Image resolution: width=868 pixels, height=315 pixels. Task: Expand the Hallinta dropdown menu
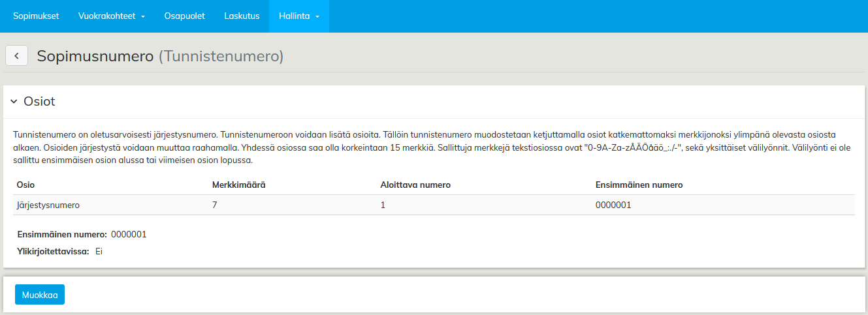tap(298, 16)
